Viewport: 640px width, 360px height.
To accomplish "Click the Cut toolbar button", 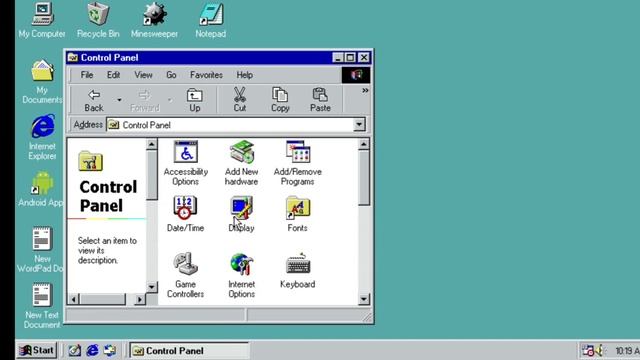I will click(x=240, y=100).
